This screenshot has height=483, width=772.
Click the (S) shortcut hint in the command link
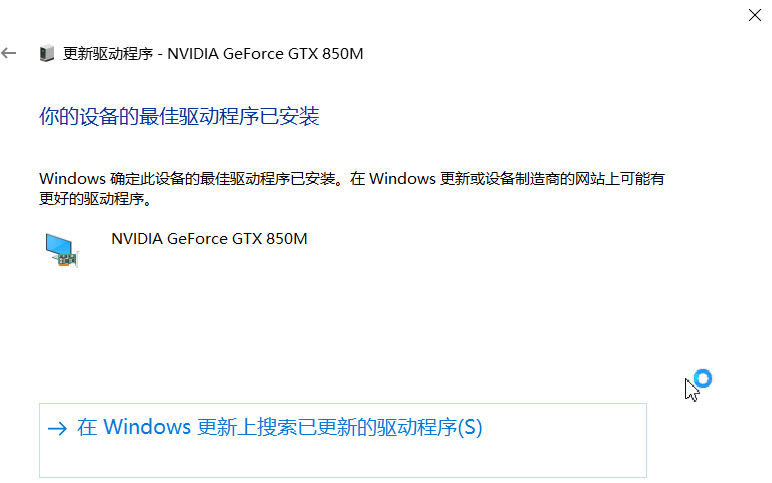pyautogui.click(x=469, y=428)
